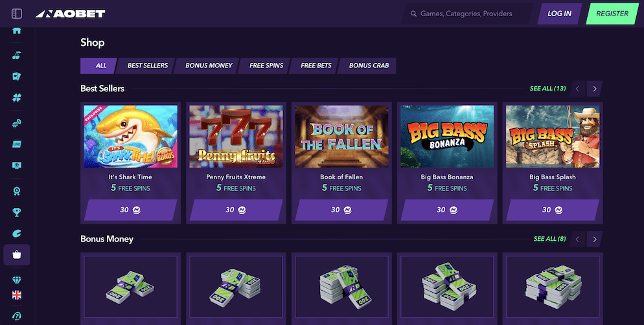Open the LIVE sidebar icon
This screenshot has width=644, height=325.
click(16, 144)
